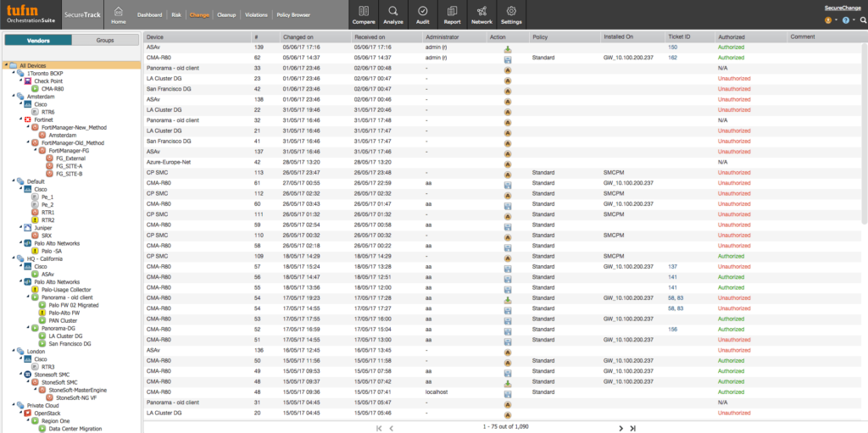Open the Cleanup menu item
The image size is (868, 433).
click(226, 15)
